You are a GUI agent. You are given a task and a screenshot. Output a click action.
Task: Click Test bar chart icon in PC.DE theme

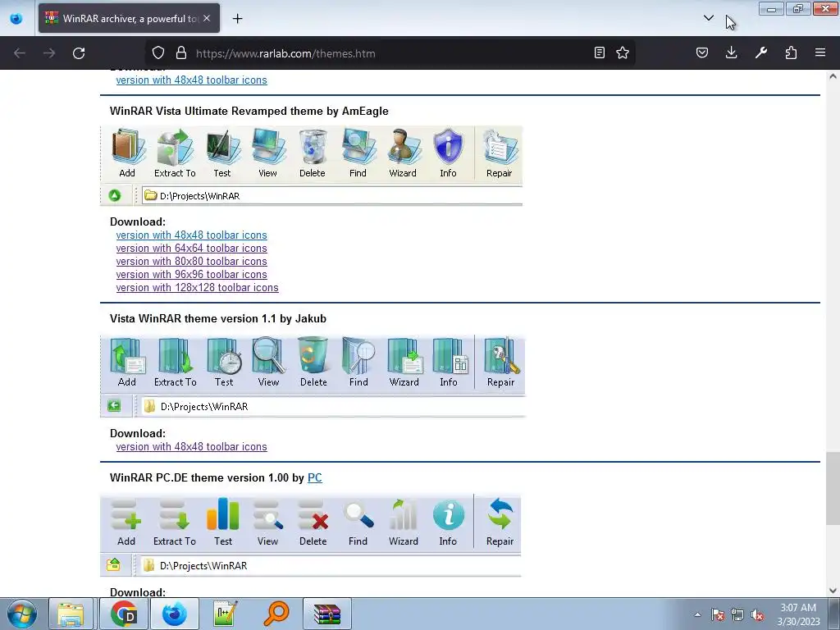coord(223,514)
